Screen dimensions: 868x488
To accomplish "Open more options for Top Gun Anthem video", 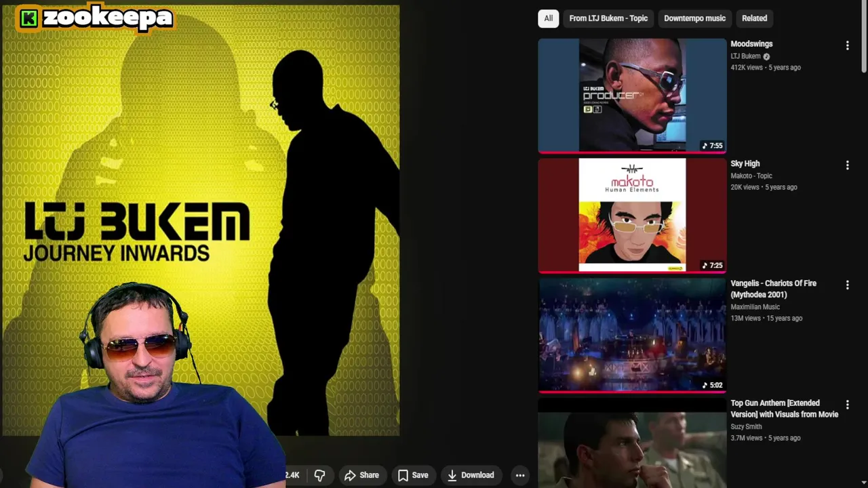I will 847,405.
